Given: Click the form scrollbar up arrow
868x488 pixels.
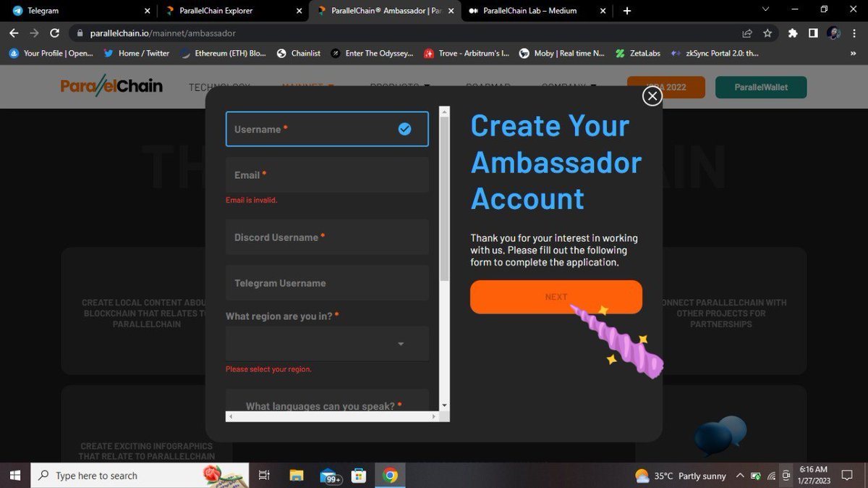Looking at the screenshot, I should tap(444, 112).
